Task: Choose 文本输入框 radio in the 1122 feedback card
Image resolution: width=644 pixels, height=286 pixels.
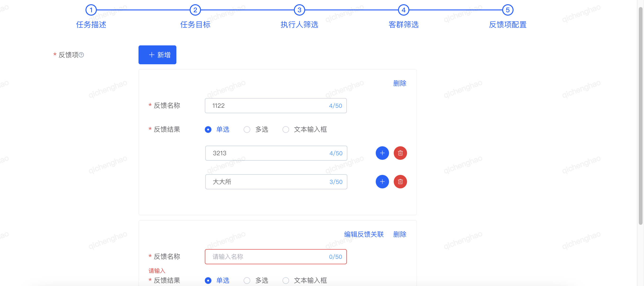Action: 286,130
